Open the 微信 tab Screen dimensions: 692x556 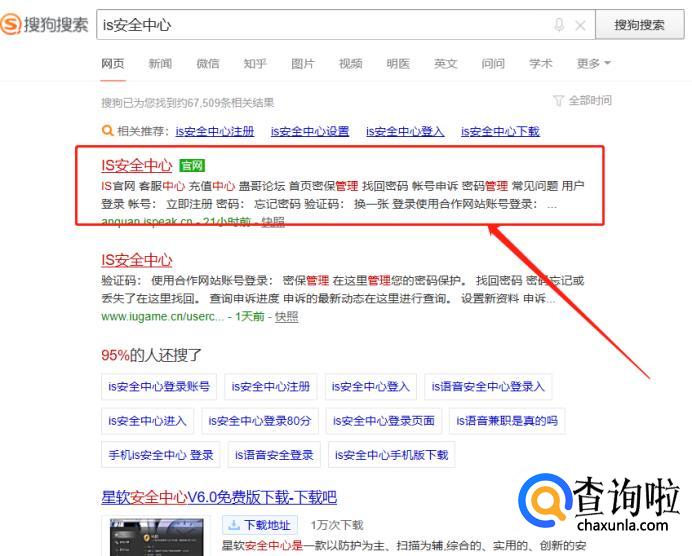point(208,64)
